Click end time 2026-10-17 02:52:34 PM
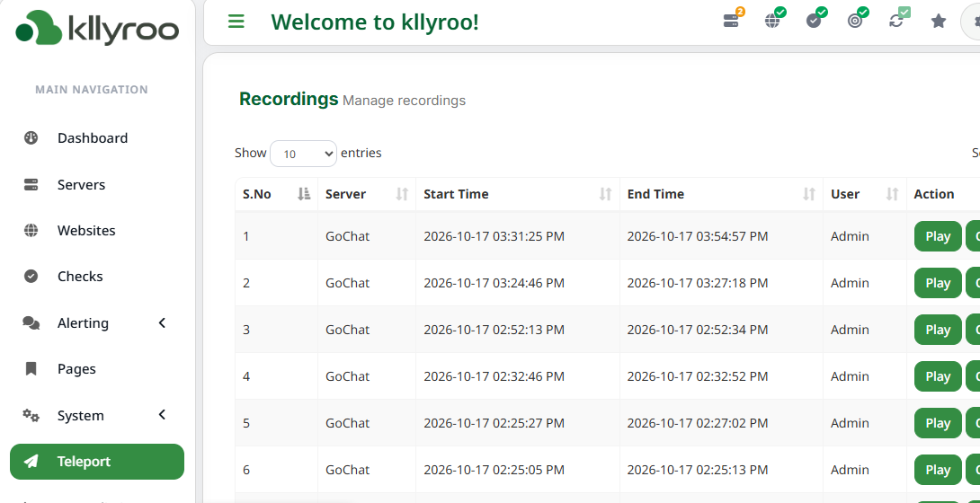 tap(698, 330)
